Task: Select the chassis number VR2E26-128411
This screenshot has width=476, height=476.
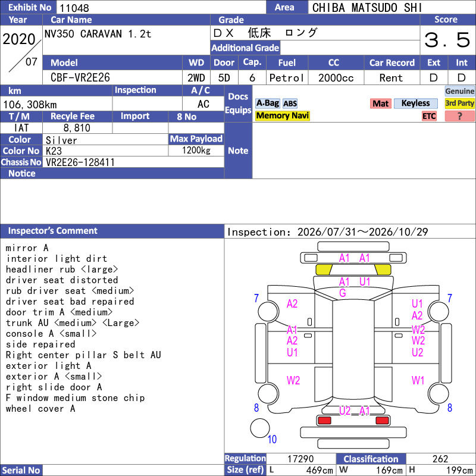Action: point(80,162)
